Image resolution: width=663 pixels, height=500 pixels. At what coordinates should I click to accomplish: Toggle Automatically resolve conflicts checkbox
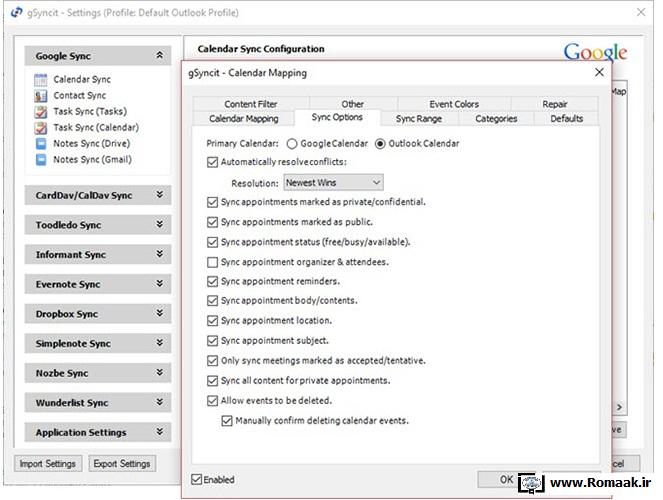pyautogui.click(x=212, y=162)
